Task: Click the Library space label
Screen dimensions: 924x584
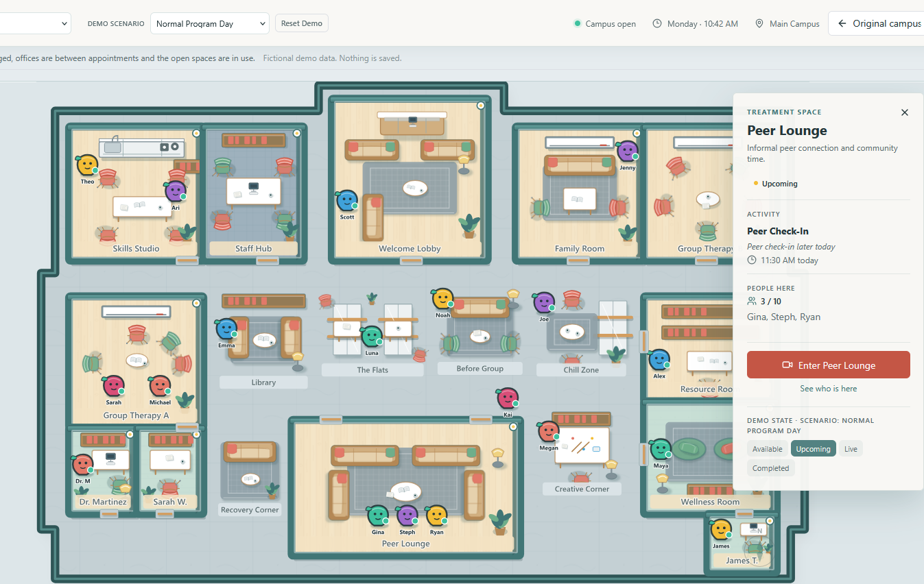Action: click(263, 382)
